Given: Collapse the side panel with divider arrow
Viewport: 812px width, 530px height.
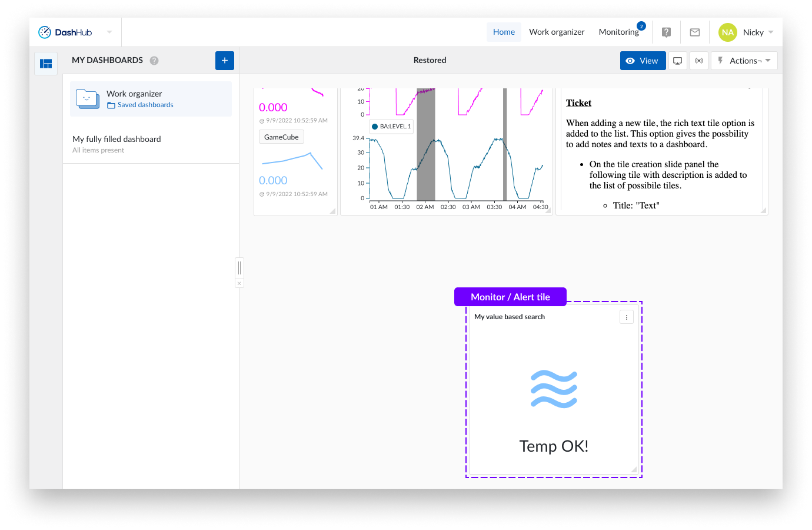Looking at the screenshot, I should 239,283.
